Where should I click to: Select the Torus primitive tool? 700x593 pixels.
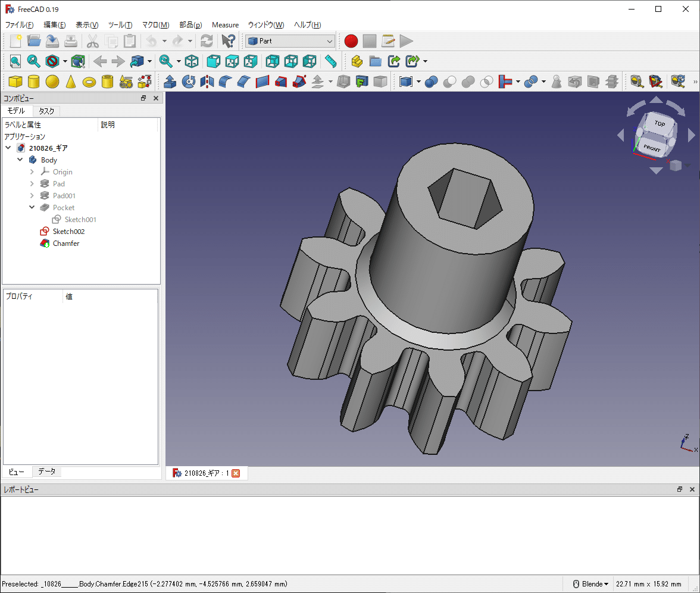88,82
